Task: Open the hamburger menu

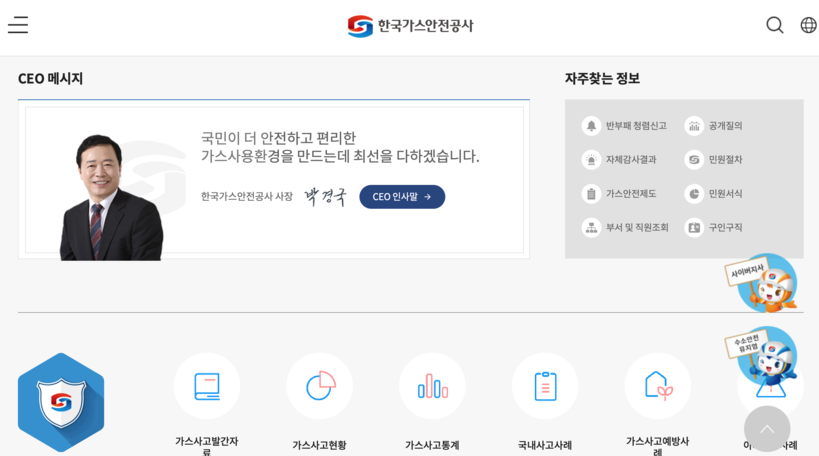Action: coord(18,25)
